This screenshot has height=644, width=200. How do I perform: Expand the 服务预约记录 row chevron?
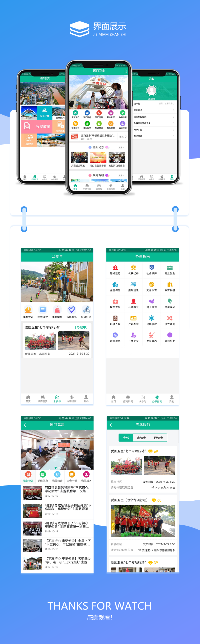coord(174,117)
